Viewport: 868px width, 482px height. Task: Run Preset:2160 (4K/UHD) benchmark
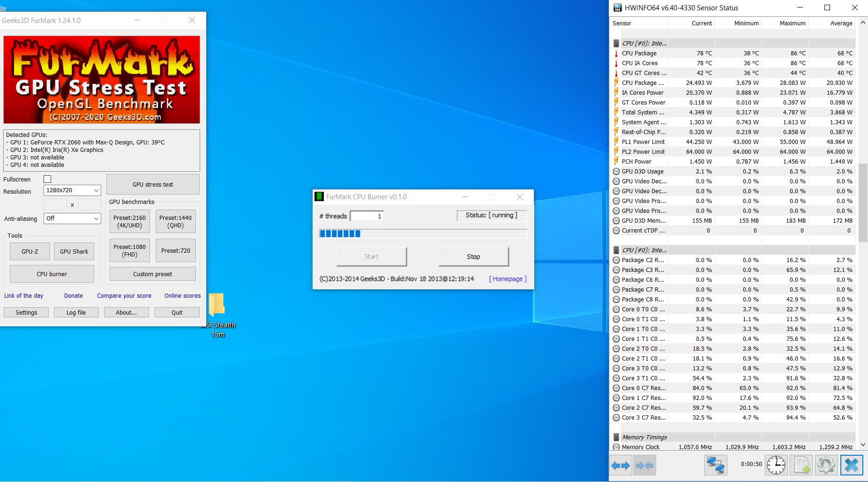pos(130,222)
